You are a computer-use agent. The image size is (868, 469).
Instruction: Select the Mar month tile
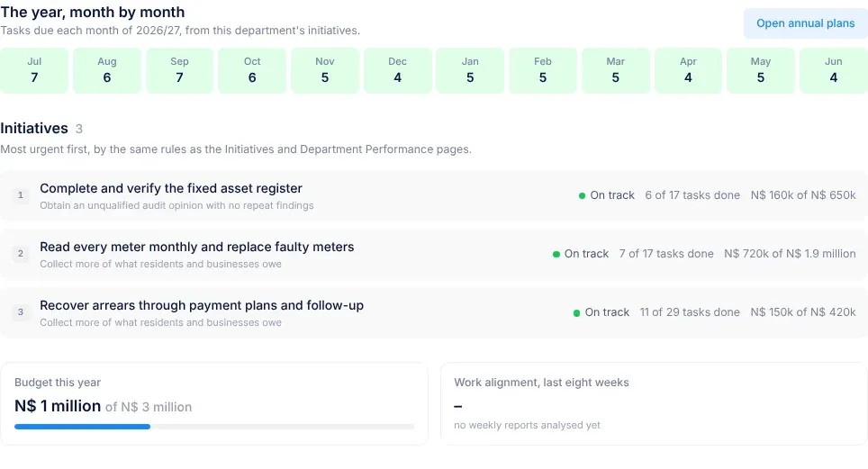coord(616,70)
